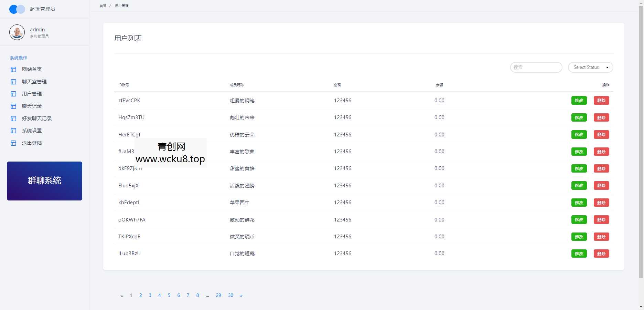Jump to last page 30
Viewport: 644px width, 310px height.
[x=230, y=295]
